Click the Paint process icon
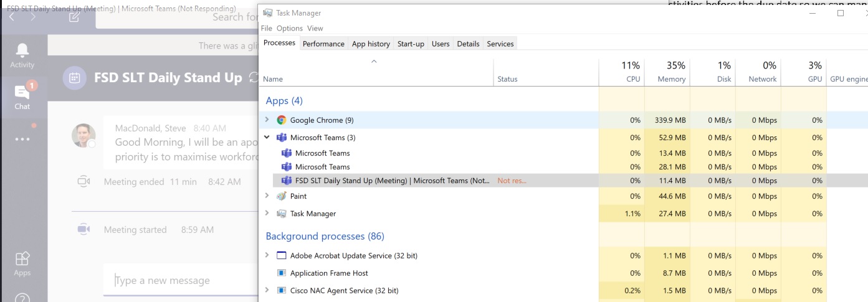 [x=282, y=196]
